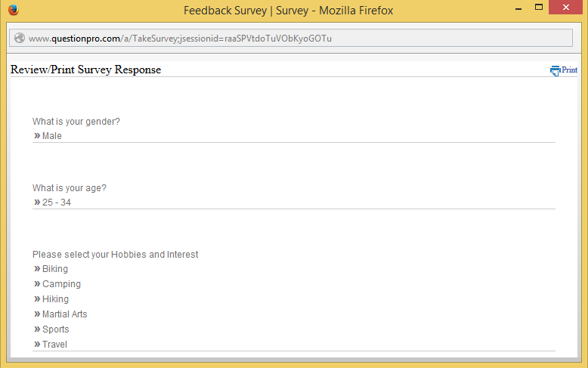Image resolution: width=588 pixels, height=368 pixels.
Task: Click the Print printer icon
Action: click(x=555, y=70)
